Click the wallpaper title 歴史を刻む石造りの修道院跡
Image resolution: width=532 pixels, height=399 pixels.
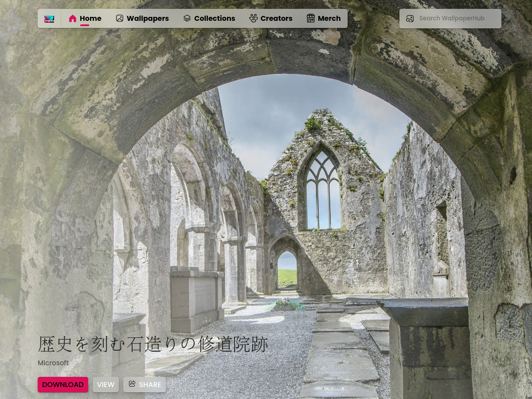(153, 344)
